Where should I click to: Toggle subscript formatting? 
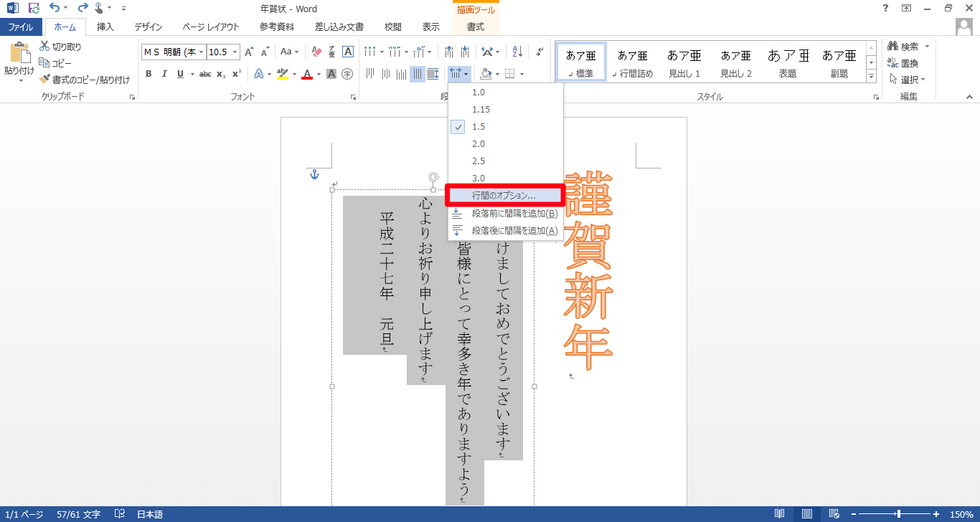tap(222, 74)
